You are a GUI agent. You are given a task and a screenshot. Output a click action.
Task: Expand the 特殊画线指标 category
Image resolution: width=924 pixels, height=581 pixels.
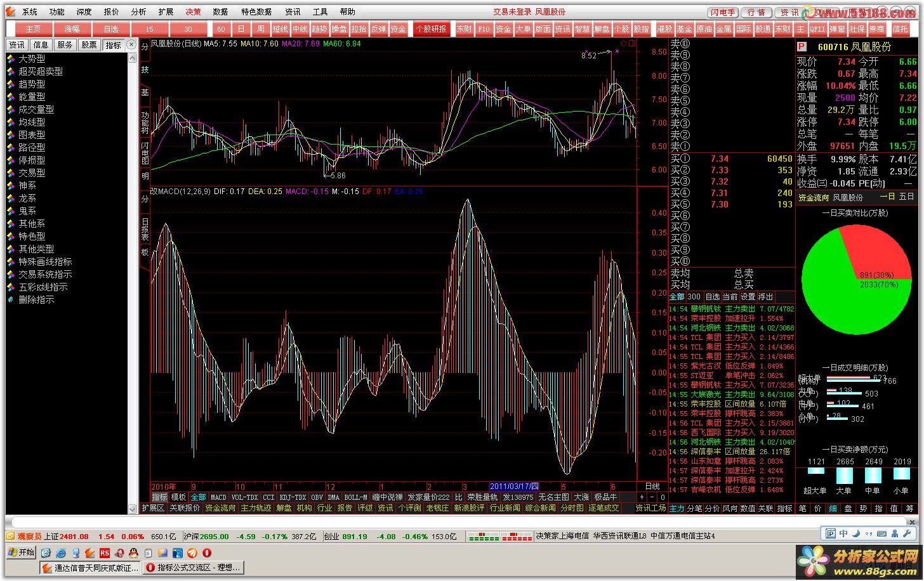coord(45,261)
